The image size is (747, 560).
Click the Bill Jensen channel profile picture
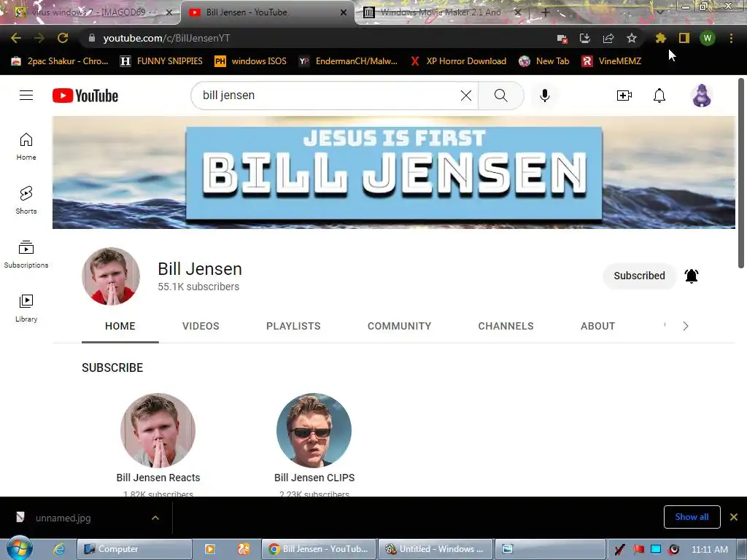tap(111, 276)
